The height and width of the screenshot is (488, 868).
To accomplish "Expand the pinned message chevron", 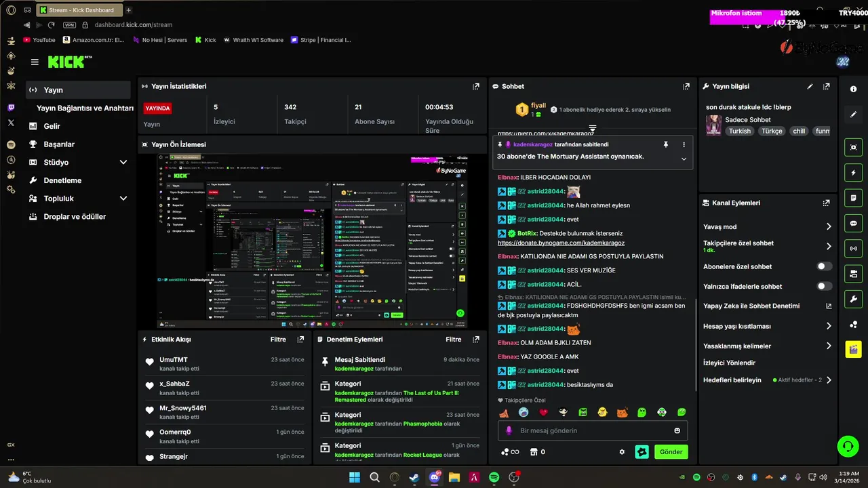I will (684, 159).
